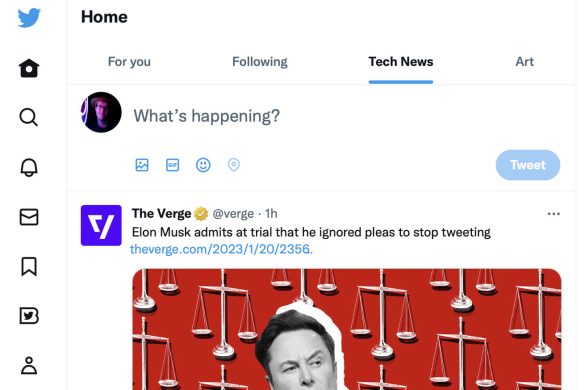Click the What's happening text field
The image size is (585, 390).
pyautogui.click(x=207, y=116)
